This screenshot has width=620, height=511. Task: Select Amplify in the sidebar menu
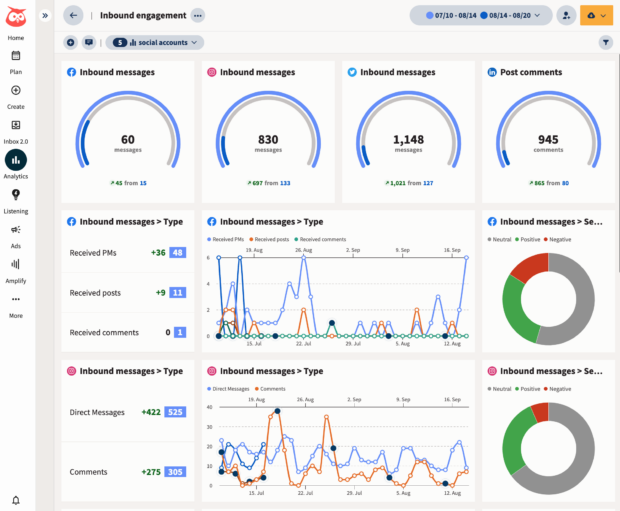(x=16, y=269)
